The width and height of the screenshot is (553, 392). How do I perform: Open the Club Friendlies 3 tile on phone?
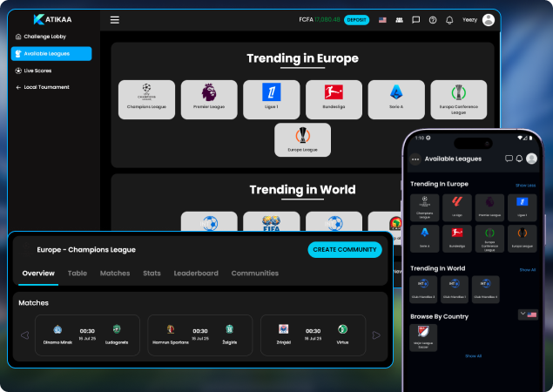[423, 289]
